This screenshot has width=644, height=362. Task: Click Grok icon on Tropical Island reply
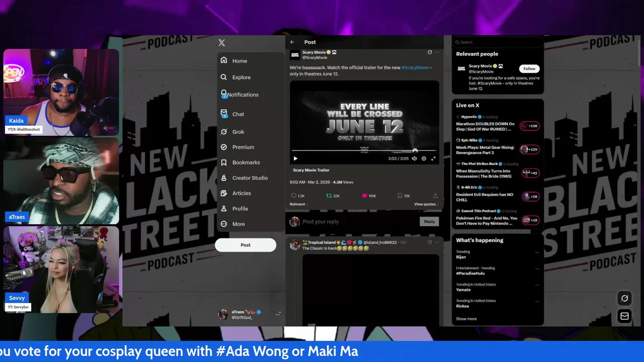click(429, 242)
